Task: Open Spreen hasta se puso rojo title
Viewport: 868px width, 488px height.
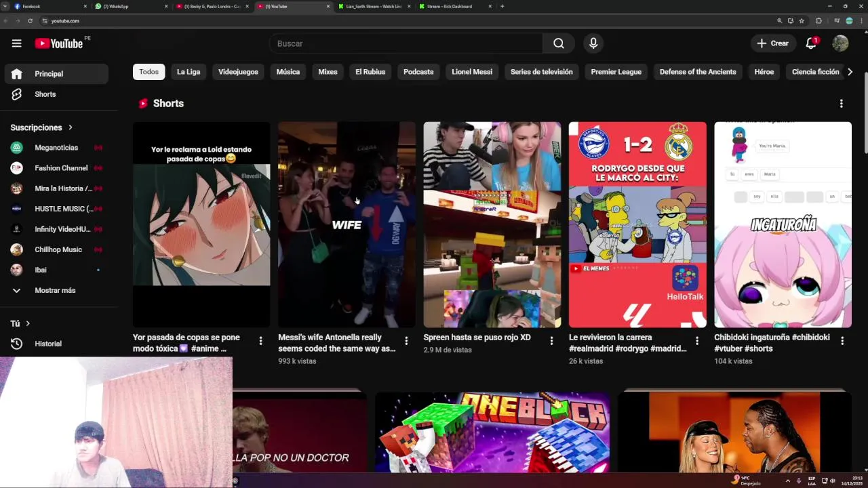Action: (x=477, y=338)
